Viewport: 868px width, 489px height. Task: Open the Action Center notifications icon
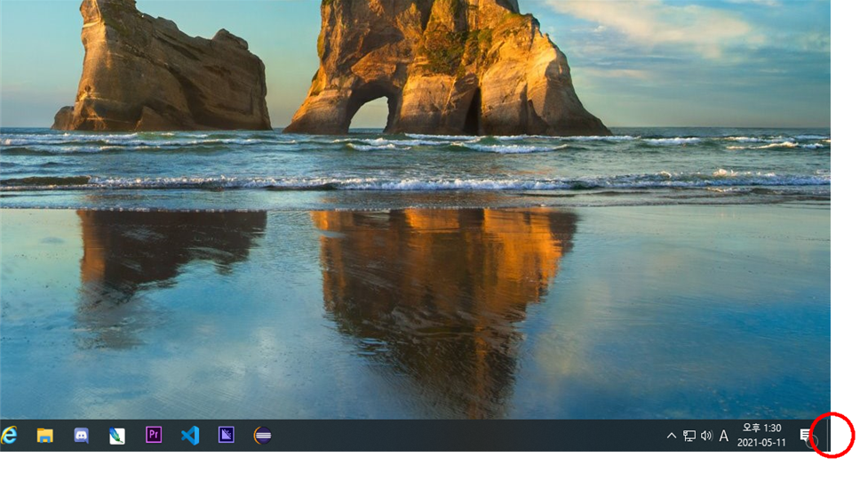pyautogui.click(x=807, y=436)
